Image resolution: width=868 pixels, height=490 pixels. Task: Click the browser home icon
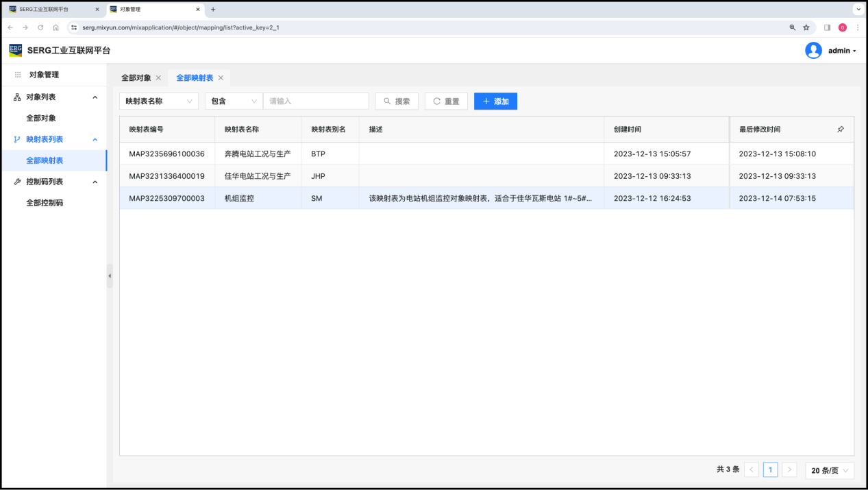coord(55,27)
